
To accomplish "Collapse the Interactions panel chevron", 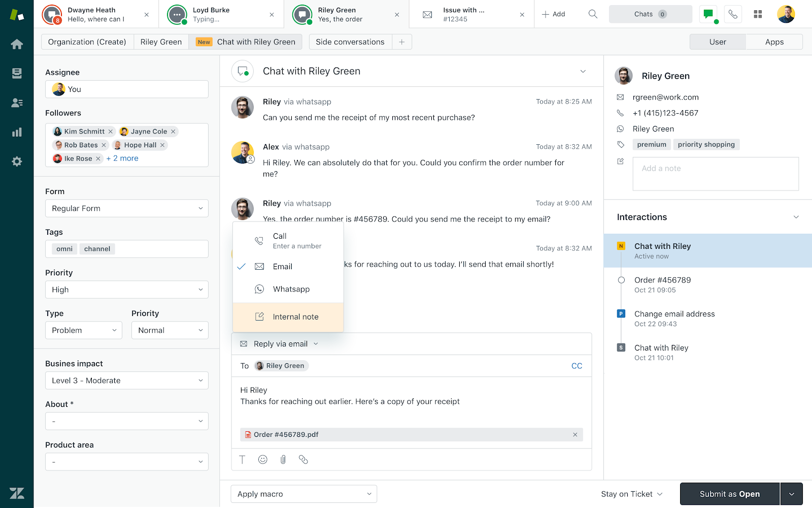I will click(796, 216).
